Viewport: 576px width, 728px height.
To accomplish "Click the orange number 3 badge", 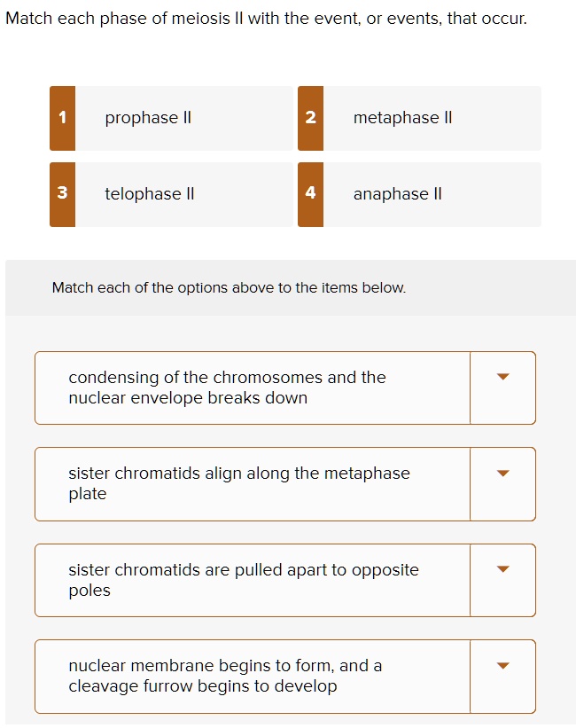I will point(62,194).
